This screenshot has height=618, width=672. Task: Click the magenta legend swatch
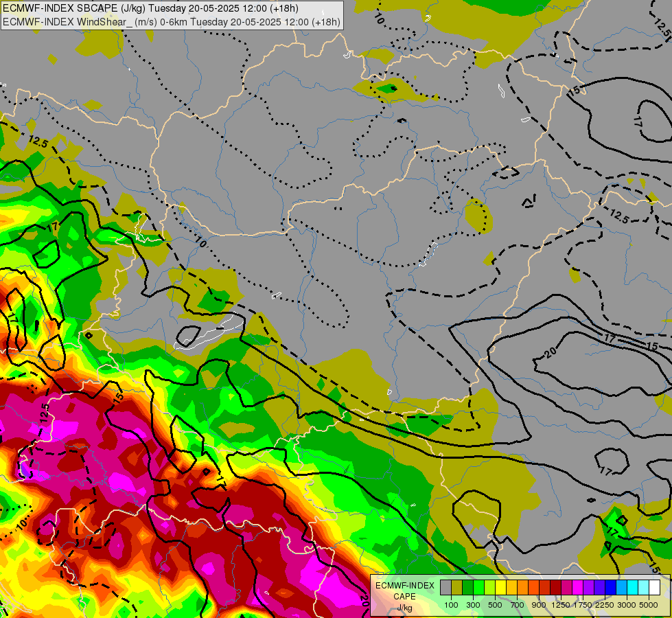click(578, 588)
